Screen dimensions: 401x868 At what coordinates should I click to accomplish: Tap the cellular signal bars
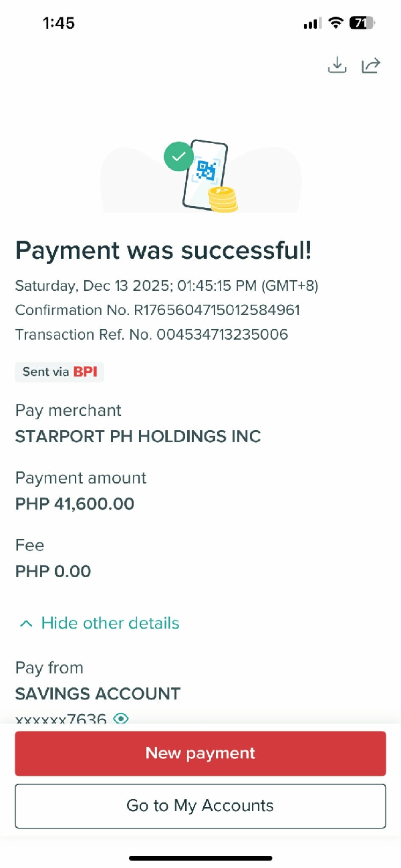[x=312, y=23]
